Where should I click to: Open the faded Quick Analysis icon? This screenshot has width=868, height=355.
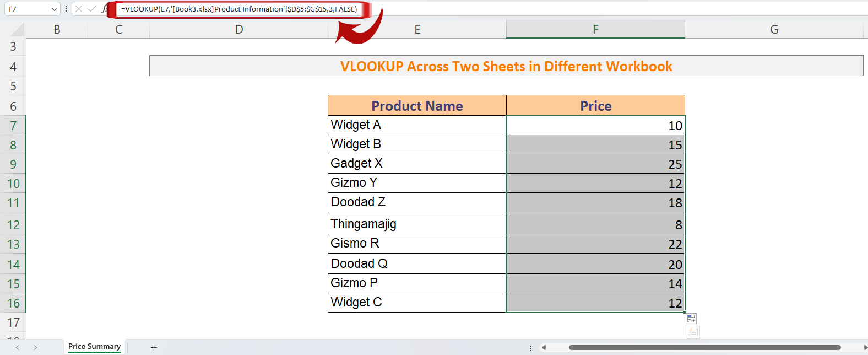[693, 332]
